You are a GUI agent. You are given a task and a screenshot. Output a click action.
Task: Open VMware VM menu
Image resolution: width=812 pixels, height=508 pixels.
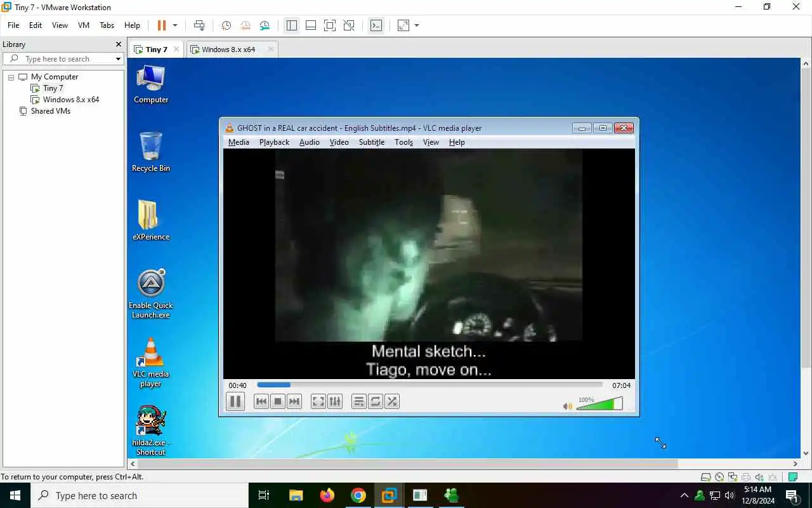pos(84,25)
